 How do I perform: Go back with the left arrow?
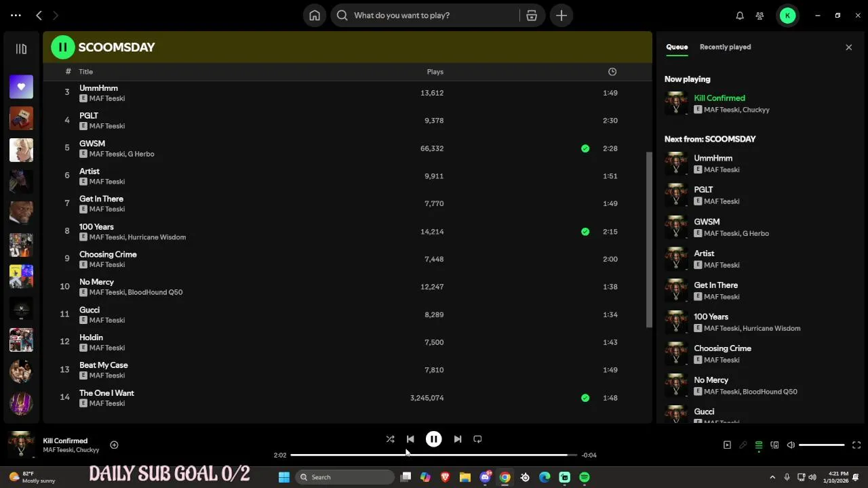pos(39,15)
